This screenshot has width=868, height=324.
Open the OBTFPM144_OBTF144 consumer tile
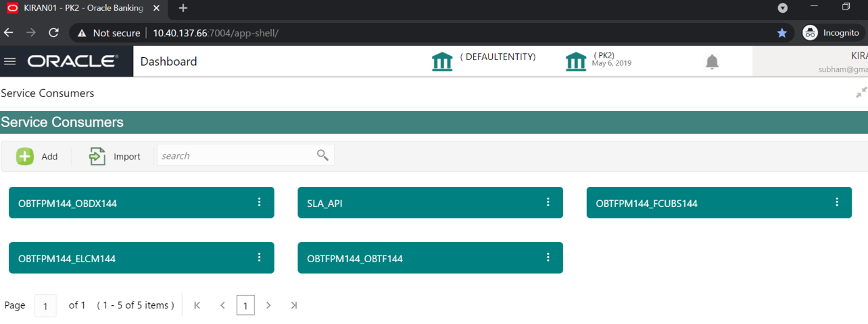pos(430,258)
